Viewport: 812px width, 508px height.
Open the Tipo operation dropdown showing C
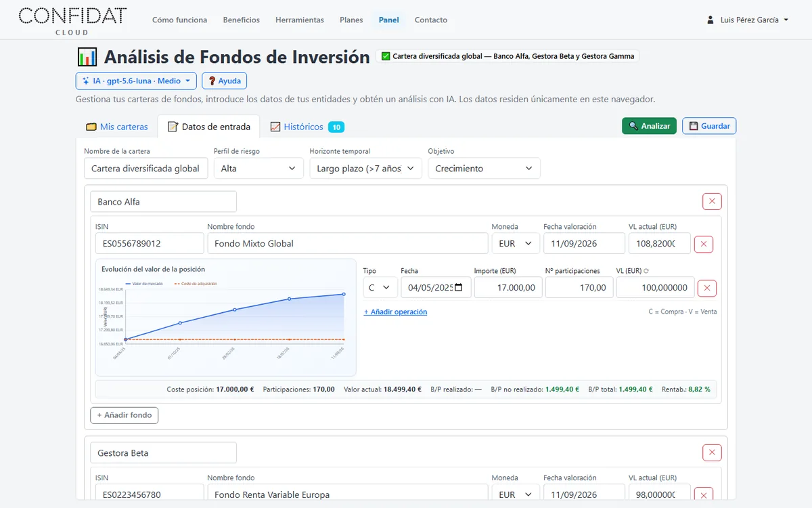click(380, 287)
